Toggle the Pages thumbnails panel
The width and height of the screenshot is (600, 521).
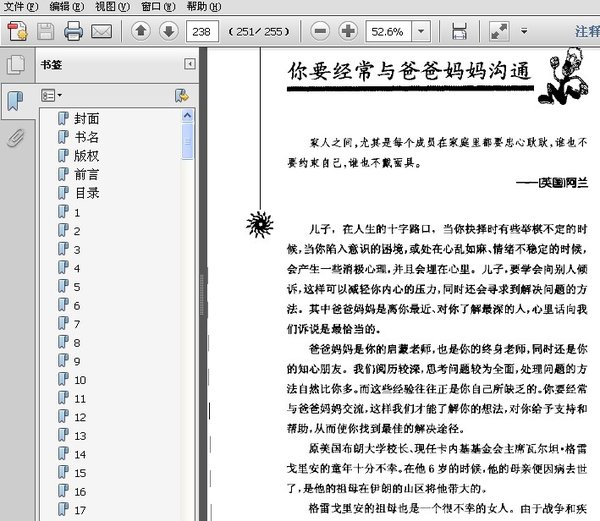pos(16,65)
